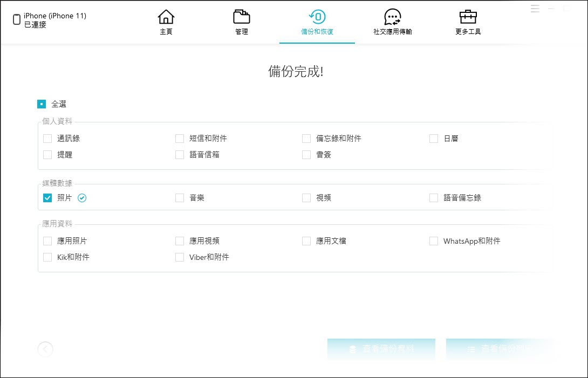The width and height of the screenshot is (588, 378).
Task: Enable the 視頻 checkbox
Action: coord(306,198)
